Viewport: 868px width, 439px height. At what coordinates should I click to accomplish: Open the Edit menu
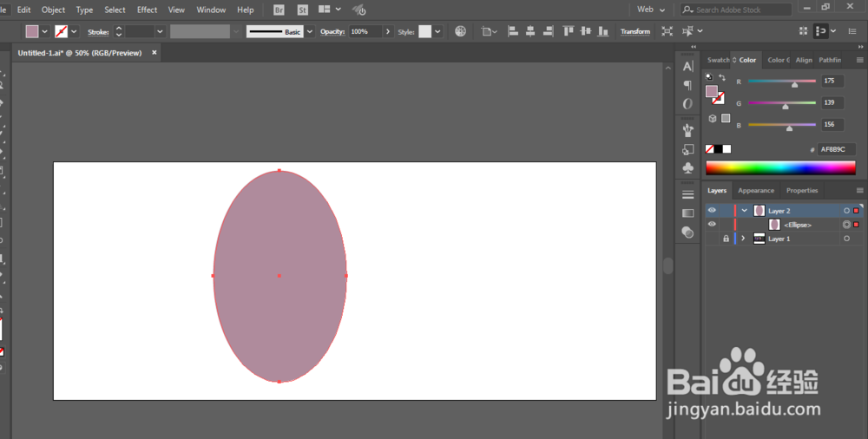click(23, 10)
